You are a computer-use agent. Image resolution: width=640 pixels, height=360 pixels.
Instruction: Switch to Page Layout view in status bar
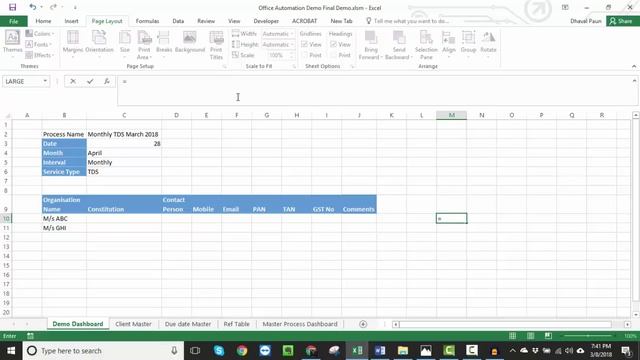pyautogui.click(x=530, y=336)
